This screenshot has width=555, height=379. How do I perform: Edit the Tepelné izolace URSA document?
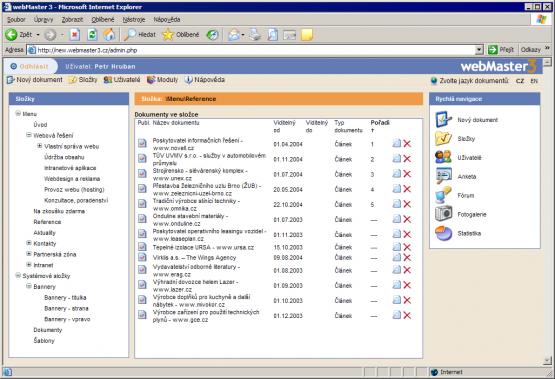tap(397, 247)
